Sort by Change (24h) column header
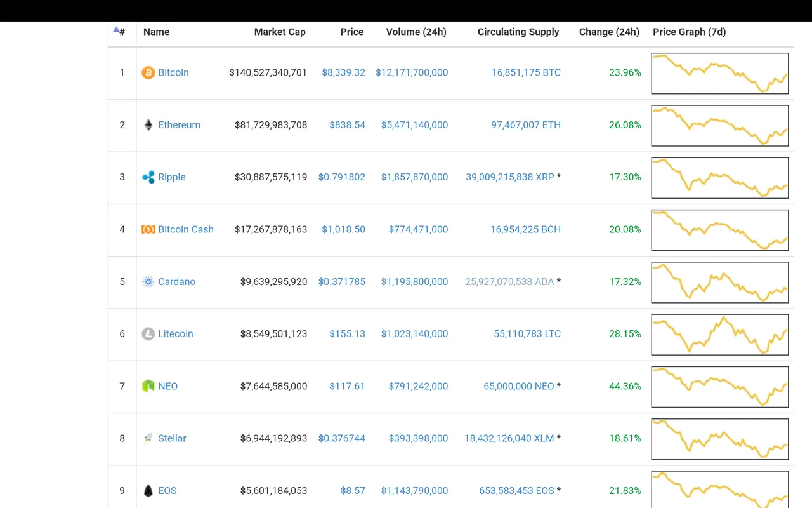This screenshot has width=812, height=508. point(609,32)
